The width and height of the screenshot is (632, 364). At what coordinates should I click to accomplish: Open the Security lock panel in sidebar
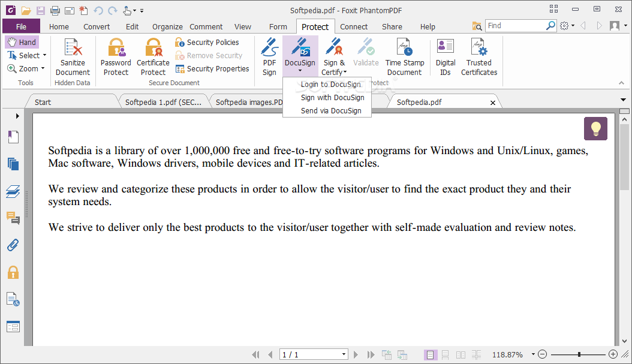click(x=13, y=272)
